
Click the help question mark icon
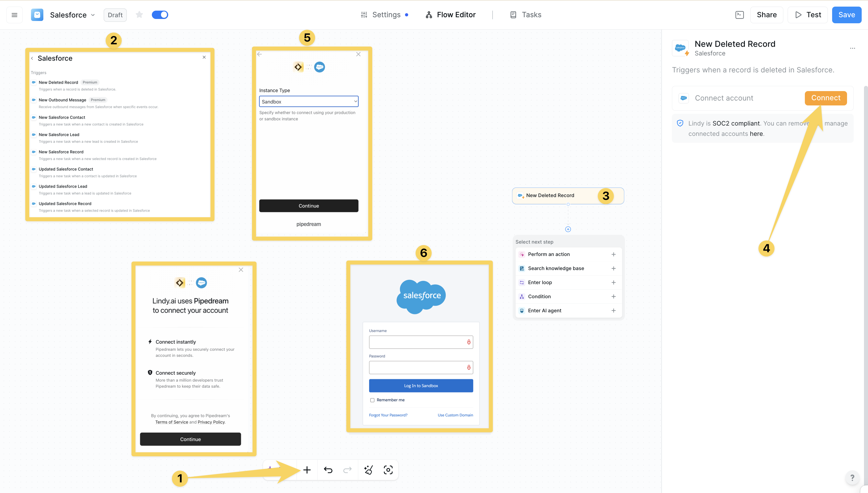[x=852, y=478]
